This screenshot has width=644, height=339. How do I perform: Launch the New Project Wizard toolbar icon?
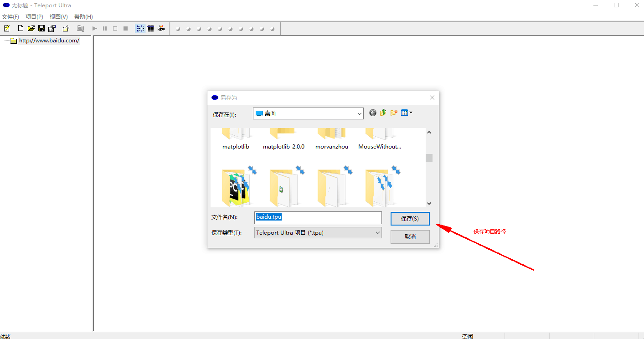point(7,28)
